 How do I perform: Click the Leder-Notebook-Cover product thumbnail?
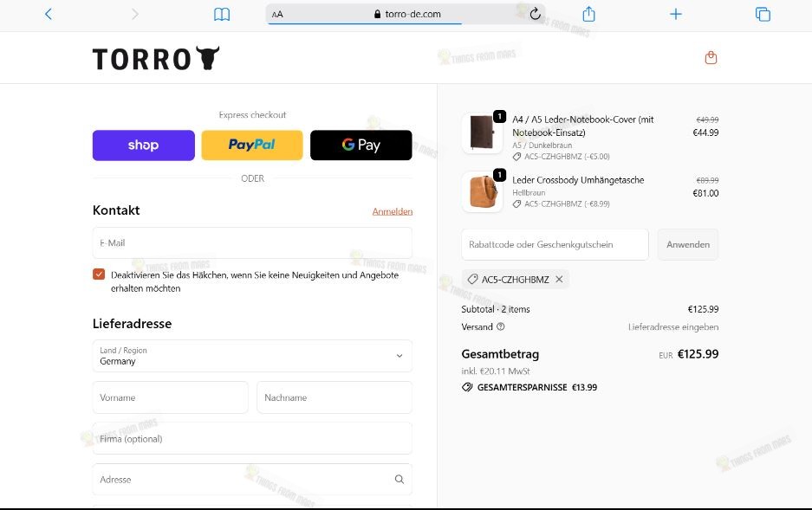[482, 132]
